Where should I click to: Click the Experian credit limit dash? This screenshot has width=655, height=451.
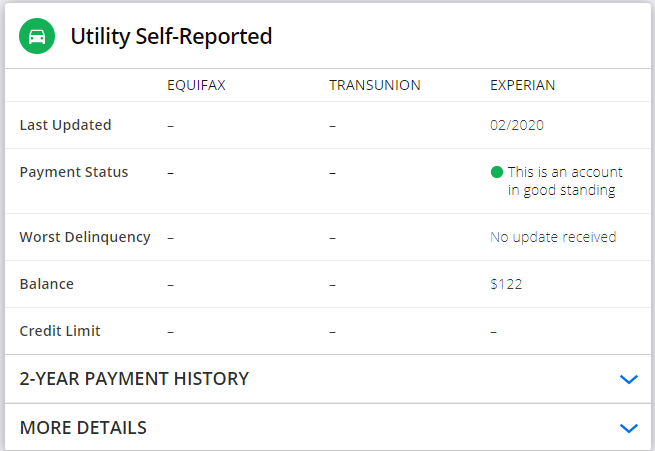[494, 332]
